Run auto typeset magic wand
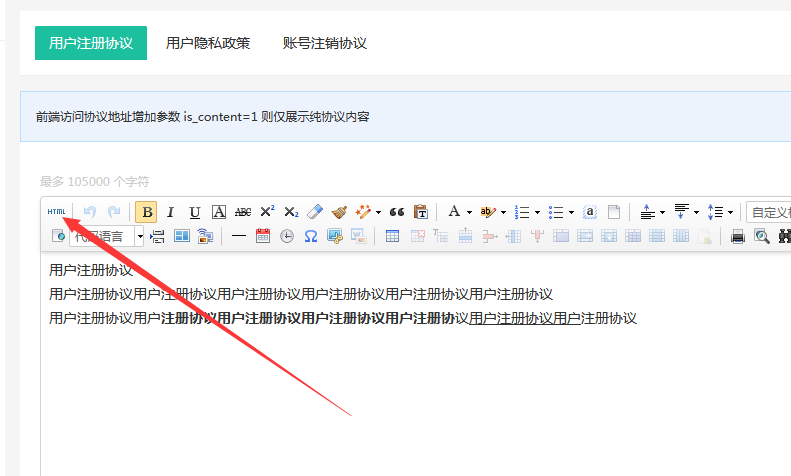791x476 pixels. pyautogui.click(x=363, y=212)
